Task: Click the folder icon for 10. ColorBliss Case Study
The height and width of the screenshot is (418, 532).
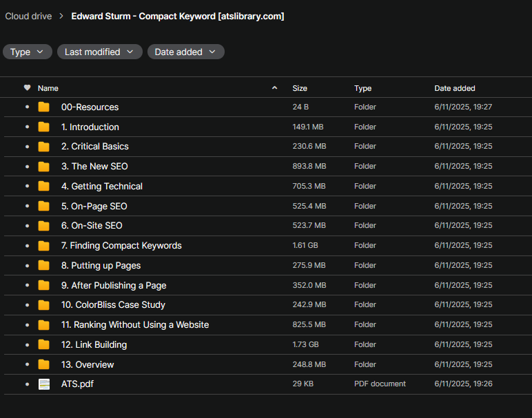Action: [44, 305]
